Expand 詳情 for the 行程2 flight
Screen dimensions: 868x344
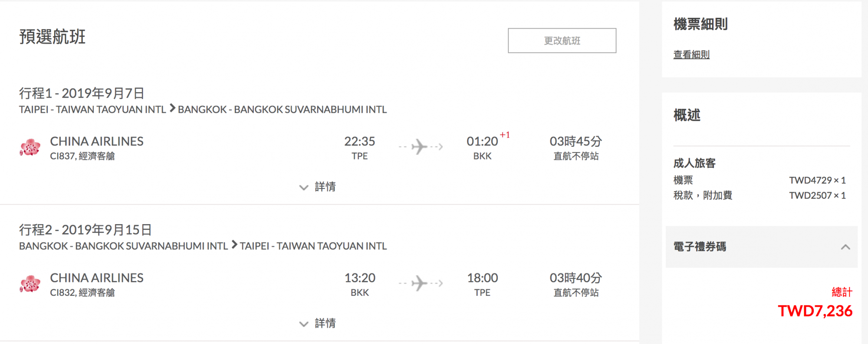pos(318,323)
